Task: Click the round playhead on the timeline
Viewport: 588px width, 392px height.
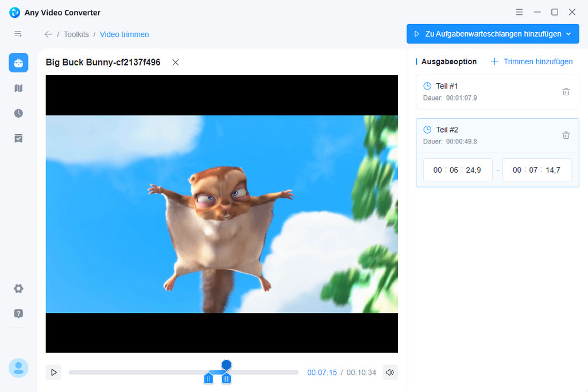Action: pos(226,364)
